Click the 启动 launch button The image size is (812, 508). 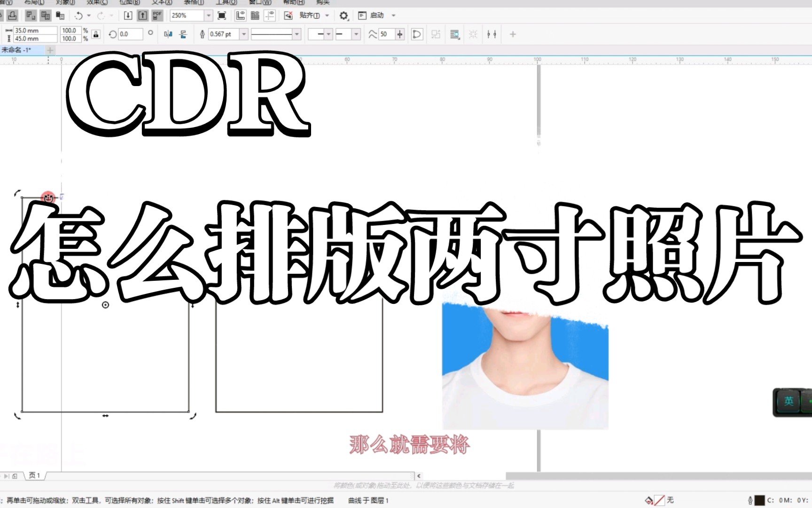tap(376, 16)
